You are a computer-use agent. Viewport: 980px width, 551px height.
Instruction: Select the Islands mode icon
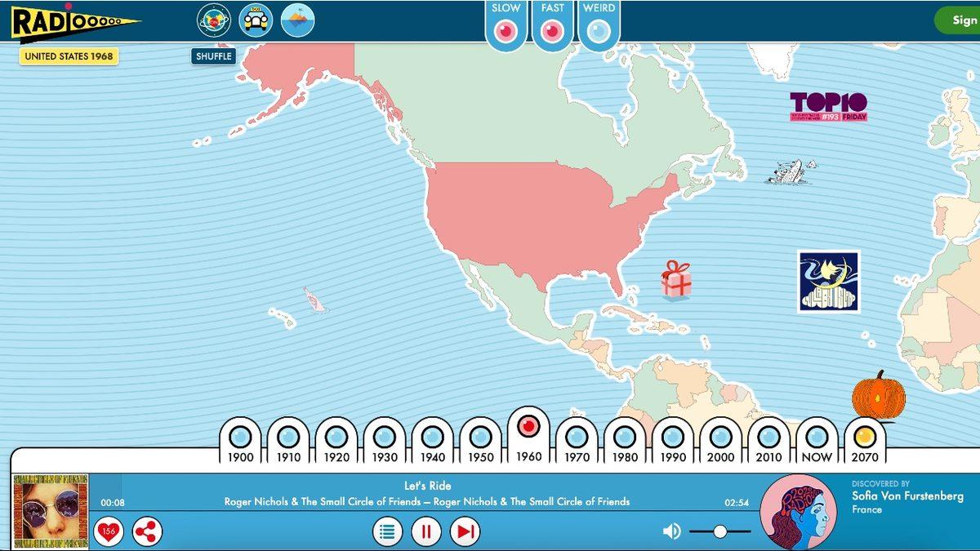pyautogui.click(x=297, y=20)
